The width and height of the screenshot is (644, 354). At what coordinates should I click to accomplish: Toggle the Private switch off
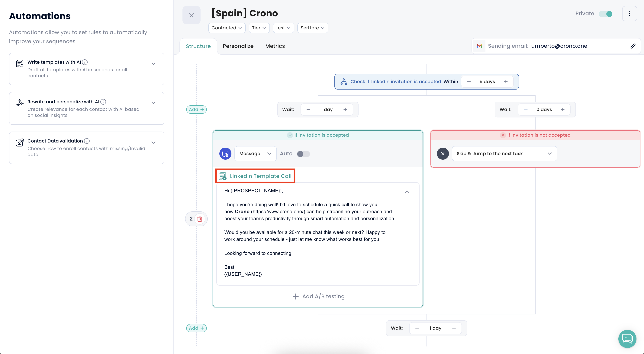(x=606, y=14)
